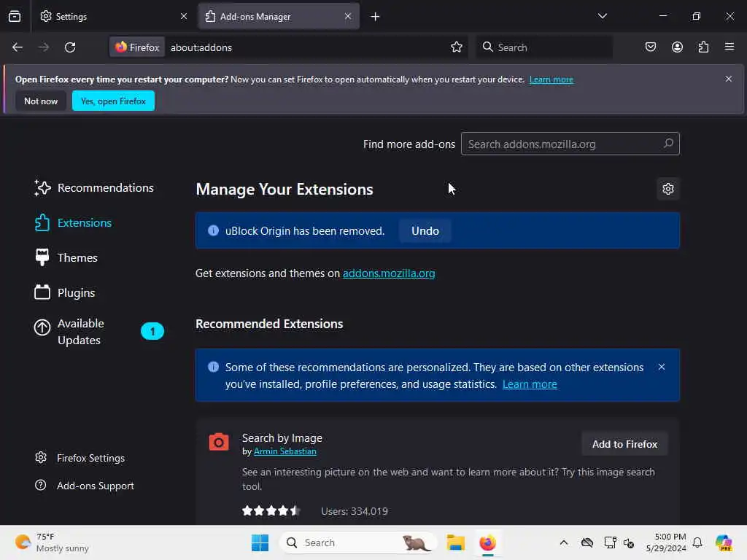Open addons.mozilla.org link
The width and height of the screenshot is (747, 560).
coord(389,273)
